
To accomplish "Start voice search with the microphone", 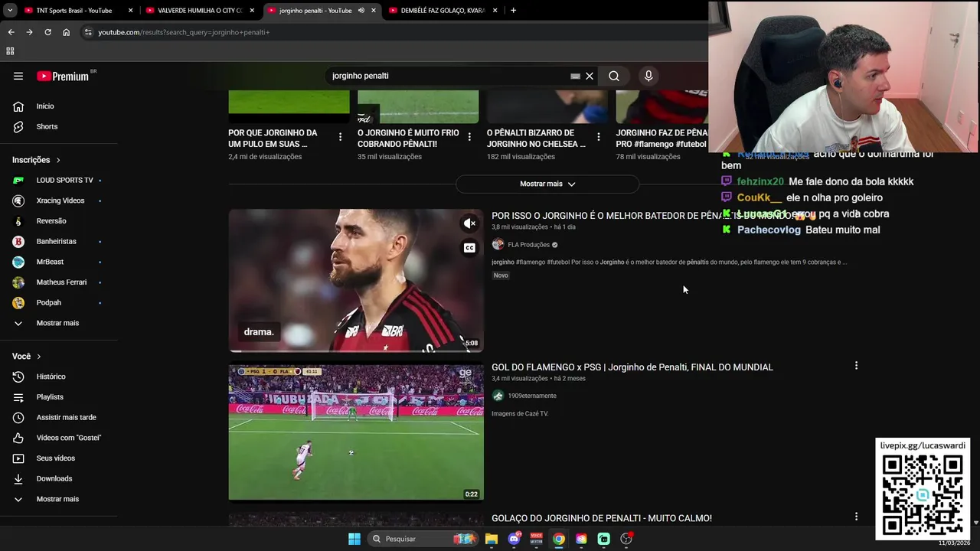I will point(648,76).
